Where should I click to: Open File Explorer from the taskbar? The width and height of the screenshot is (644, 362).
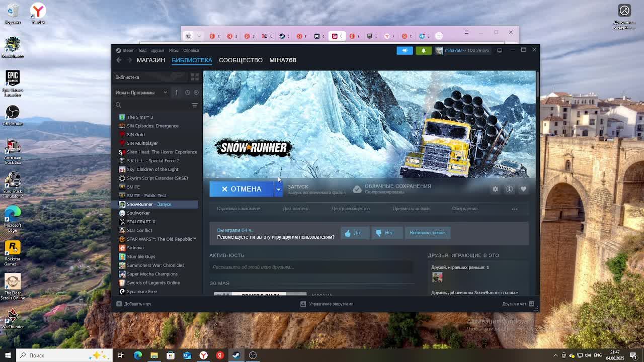tap(154, 355)
